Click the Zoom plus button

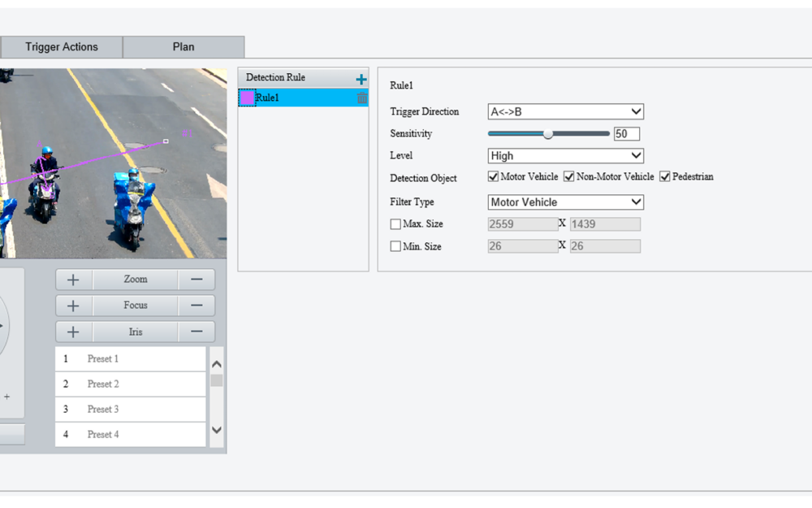point(74,280)
